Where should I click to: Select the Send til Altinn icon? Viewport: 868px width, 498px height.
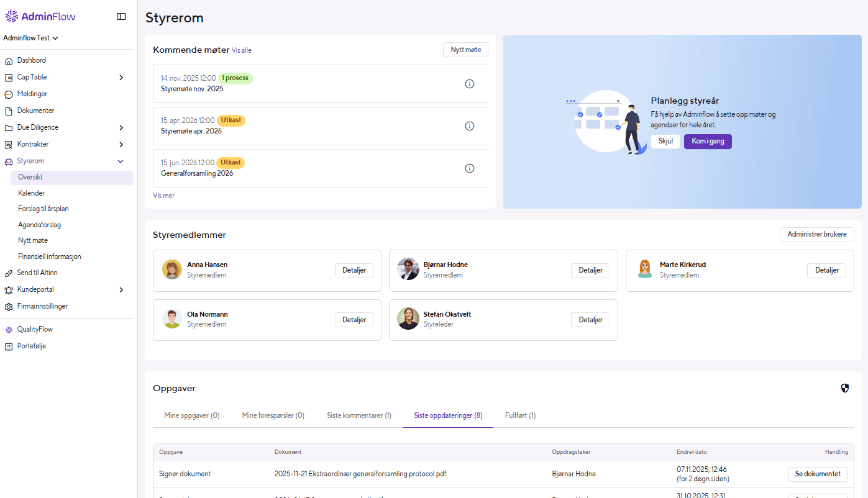(x=7, y=272)
